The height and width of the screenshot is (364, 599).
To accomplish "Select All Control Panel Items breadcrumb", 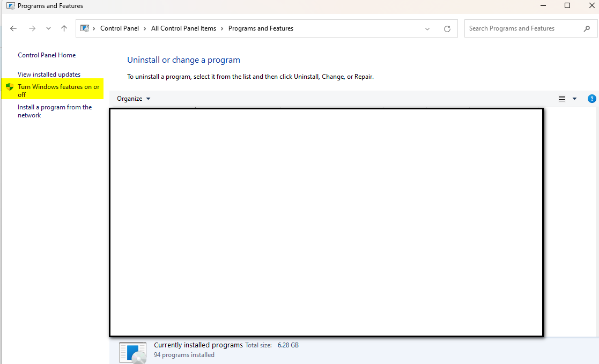I will point(183,28).
